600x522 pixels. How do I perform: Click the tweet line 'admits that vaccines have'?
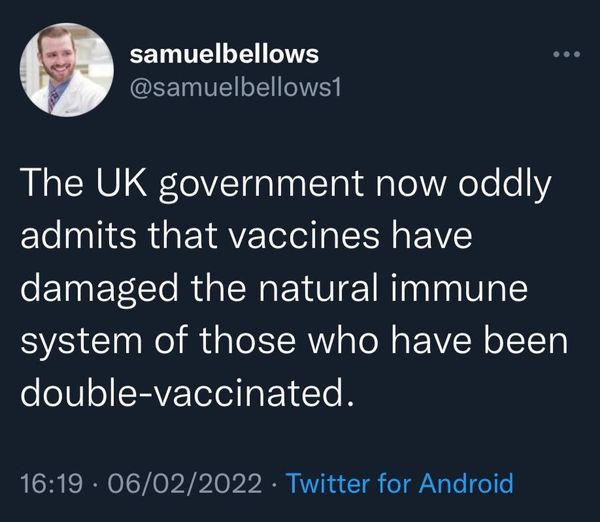pos(246,235)
